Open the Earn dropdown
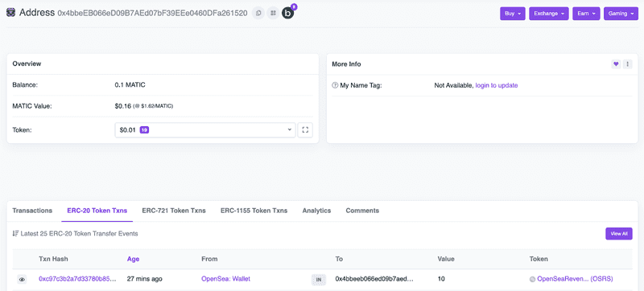Viewport: 644px width, 291px height. coord(586,14)
